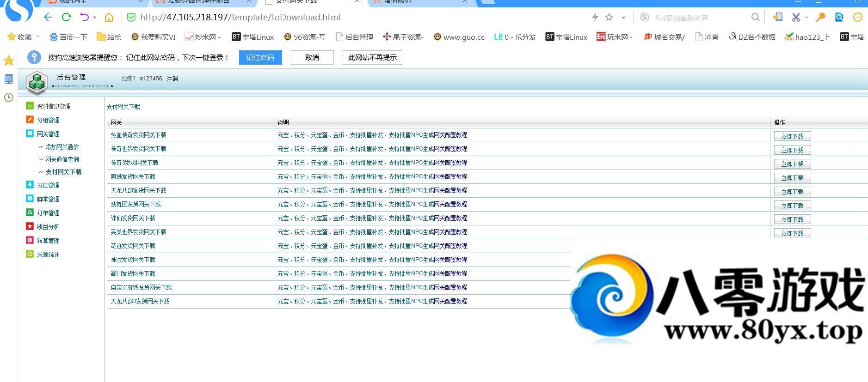868x382 pixels.
Task: Close the 支付网关下载 browser tab
Action: (357, 2)
